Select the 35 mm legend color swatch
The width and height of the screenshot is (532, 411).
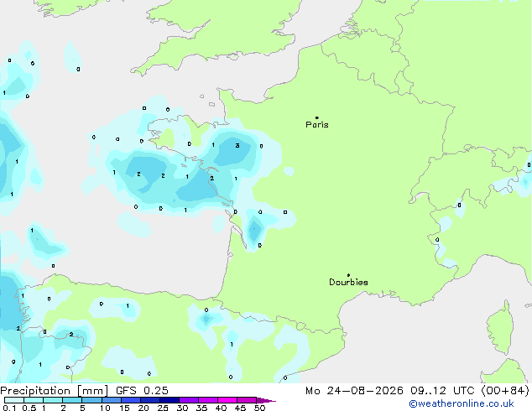207,400
